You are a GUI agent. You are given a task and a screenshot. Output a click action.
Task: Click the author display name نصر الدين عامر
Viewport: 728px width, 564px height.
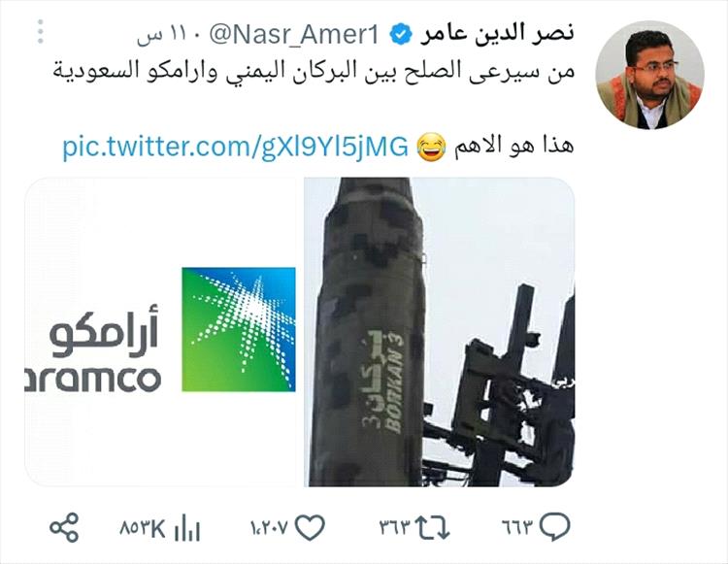coord(497,34)
